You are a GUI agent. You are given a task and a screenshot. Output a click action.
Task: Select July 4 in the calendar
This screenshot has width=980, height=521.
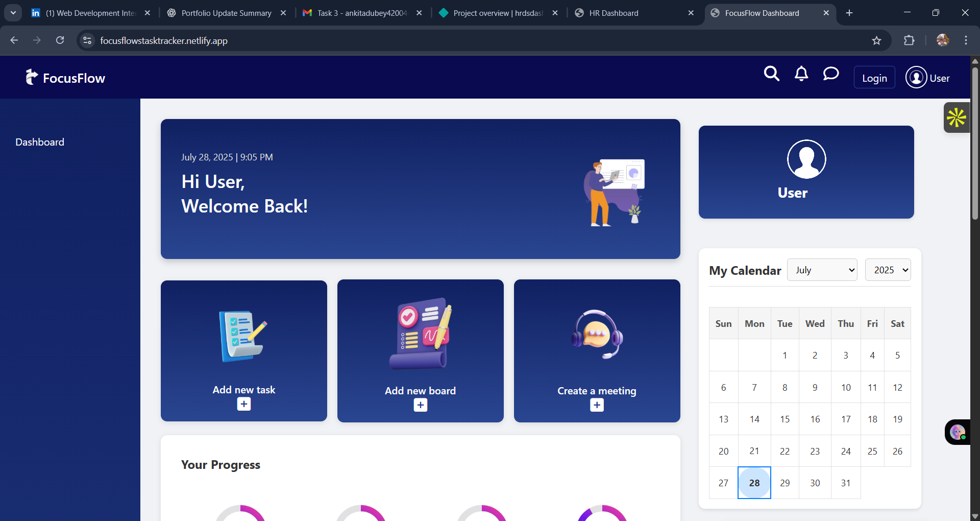873,356
